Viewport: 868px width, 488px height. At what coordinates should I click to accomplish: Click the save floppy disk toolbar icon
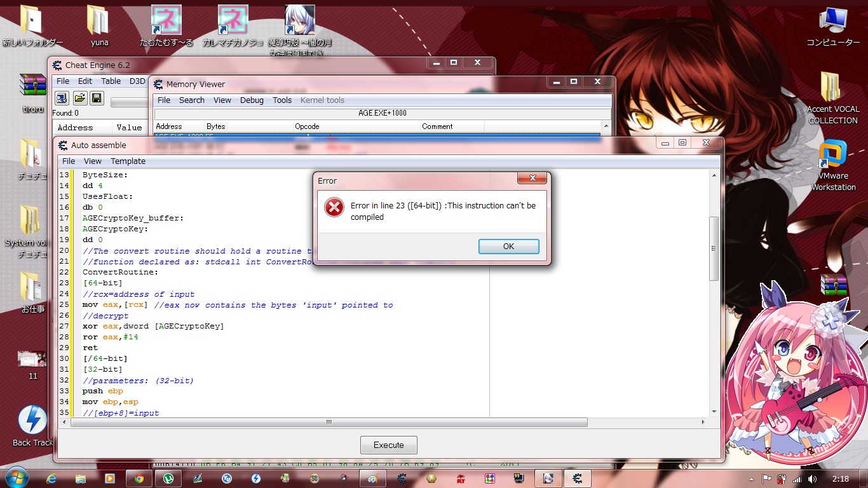(x=96, y=98)
